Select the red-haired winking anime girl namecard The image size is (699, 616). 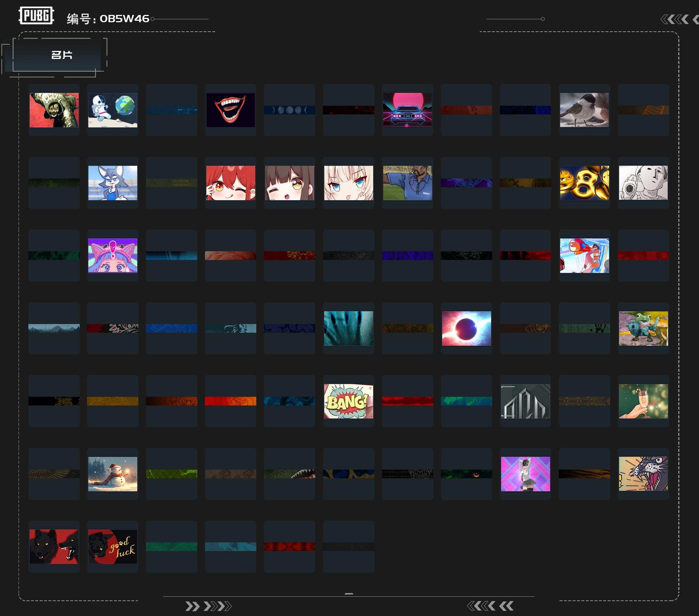tap(230, 183)
